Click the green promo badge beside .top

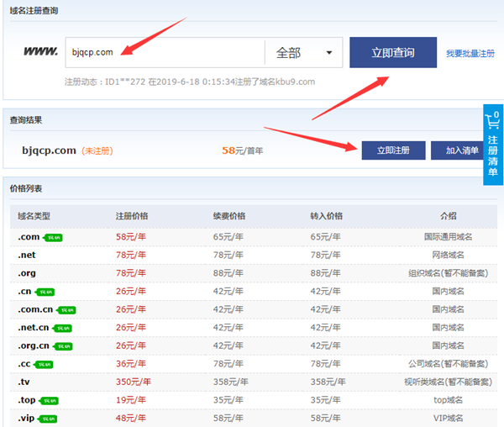(x=50, y=401)
